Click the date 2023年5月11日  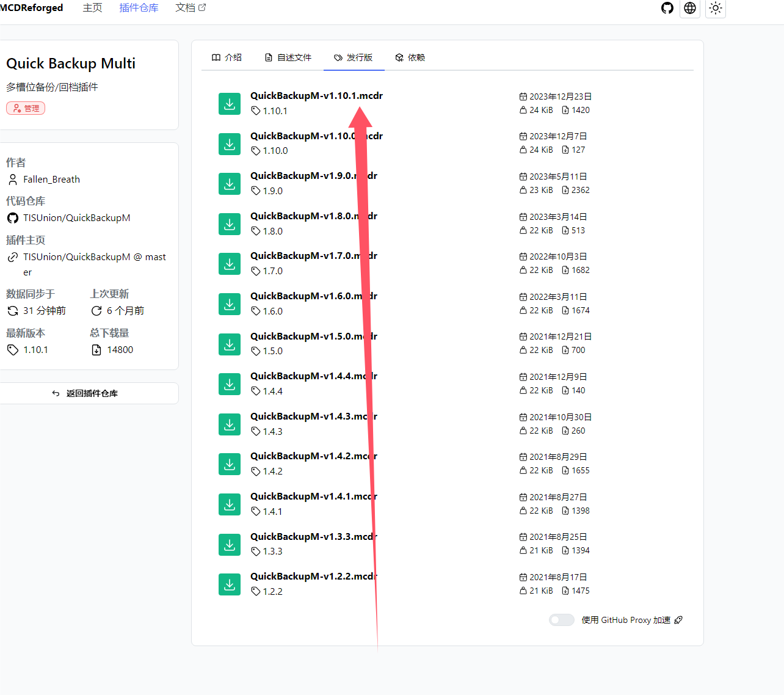point(558,176)
